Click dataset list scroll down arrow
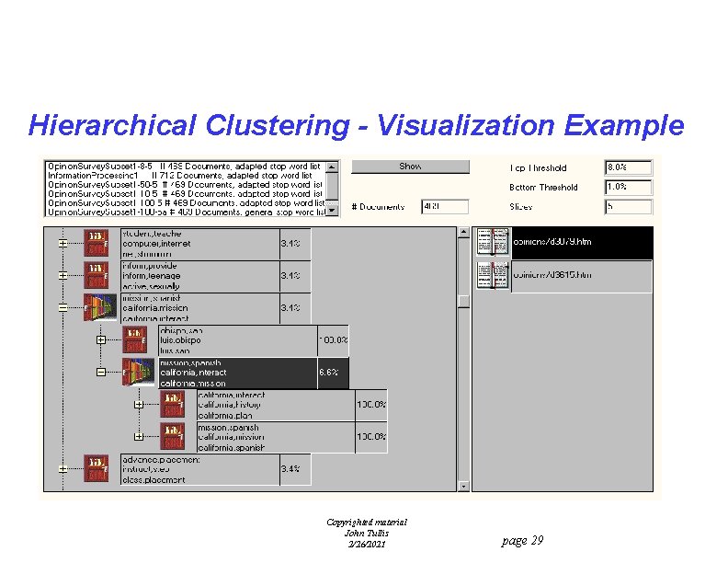The image size is (728, 563). [x=332, y=211]
